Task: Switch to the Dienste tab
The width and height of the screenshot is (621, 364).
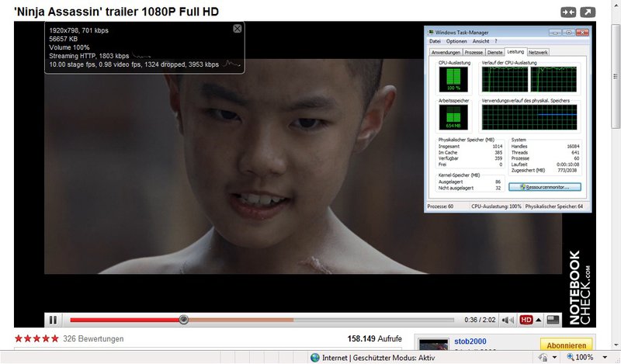Action: click(x=494, y=52)
